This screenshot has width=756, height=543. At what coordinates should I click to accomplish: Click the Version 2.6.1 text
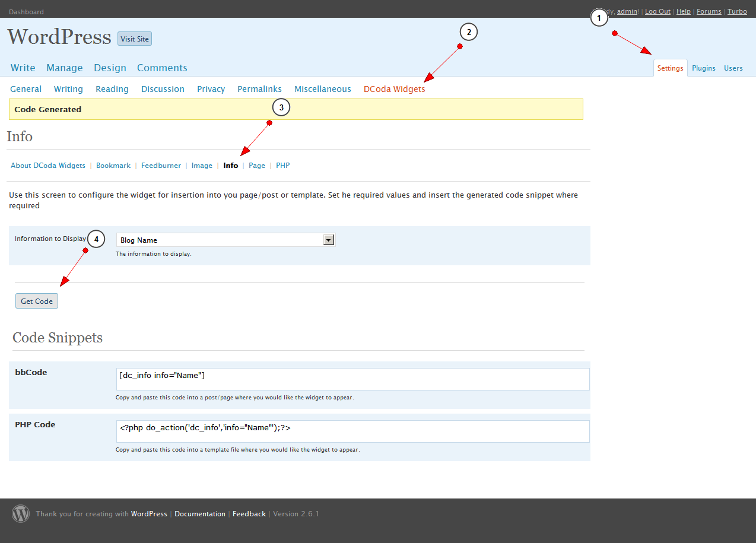[296, 514]
